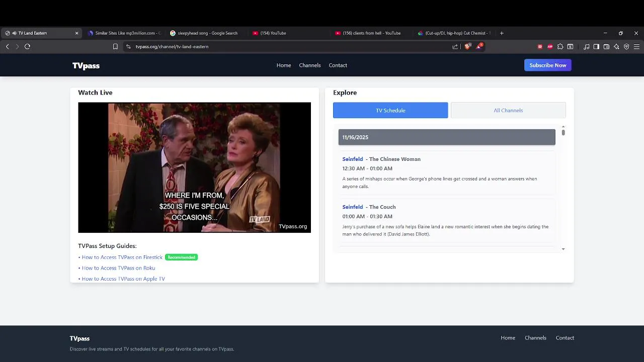Open How to Access TVPass on Roku
The height and width of the screenshot is (362, 644).
(x=118, y=268)
